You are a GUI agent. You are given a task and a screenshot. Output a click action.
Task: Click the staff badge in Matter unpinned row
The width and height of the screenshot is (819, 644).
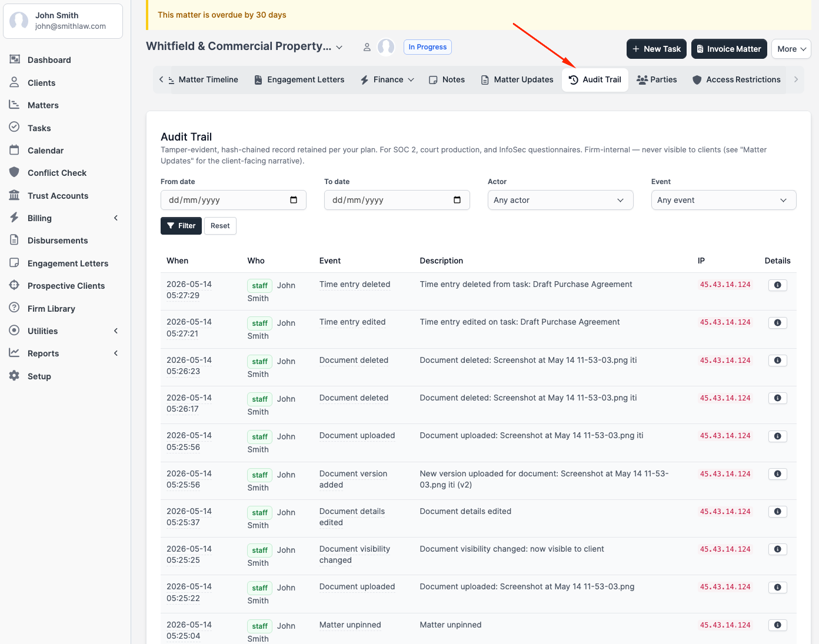pos(259,626)
